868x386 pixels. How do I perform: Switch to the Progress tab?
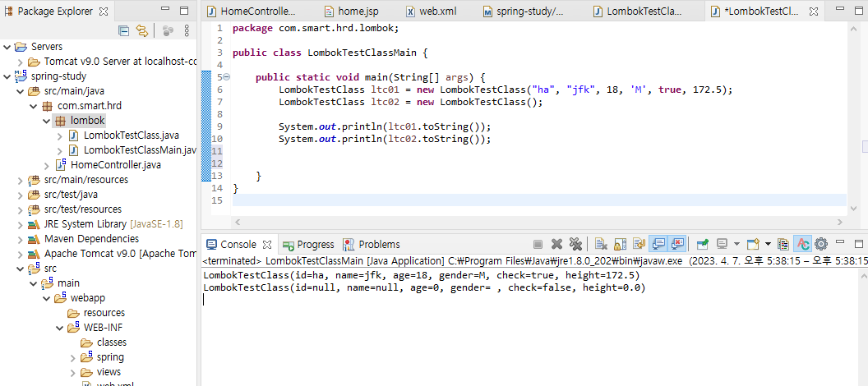pyautogui.click(x=308, y=245)
